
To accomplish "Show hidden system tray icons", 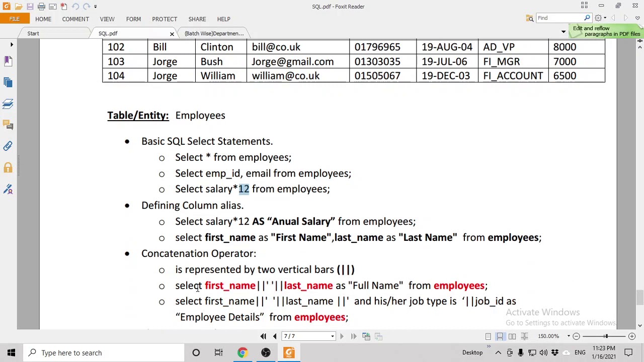I will 498,353.
